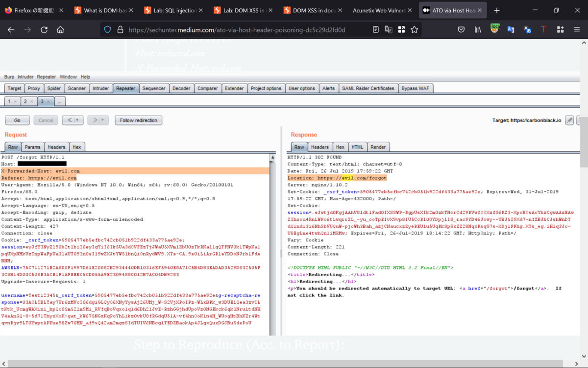This screenshot has height=368, width=588.
Task: Open the Window menu
Action: [x=68, y=77]
